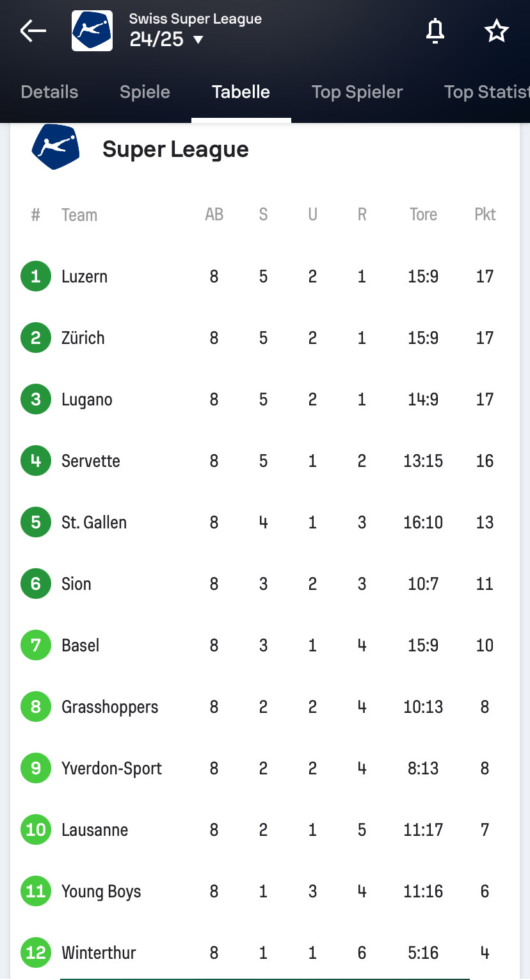Switch to the Spiele tab
The image size is (530, 980).
tap(145, 92)
